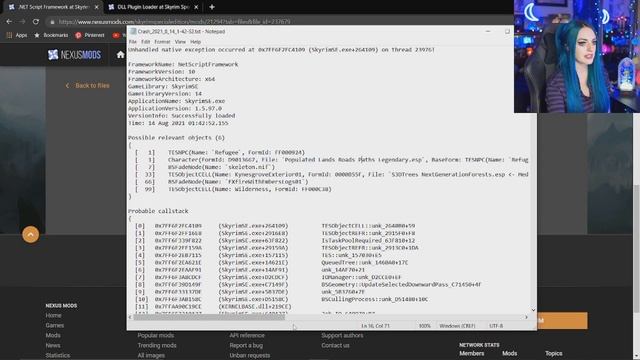Open the Apps bookmark shortcut
The width and height of the screenshot is (640, 360).
(x=17, y=36)
